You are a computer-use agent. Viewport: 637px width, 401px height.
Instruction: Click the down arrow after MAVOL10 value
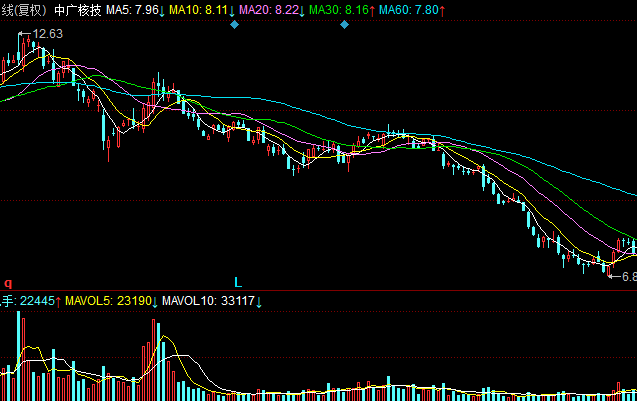pos(259,300)
